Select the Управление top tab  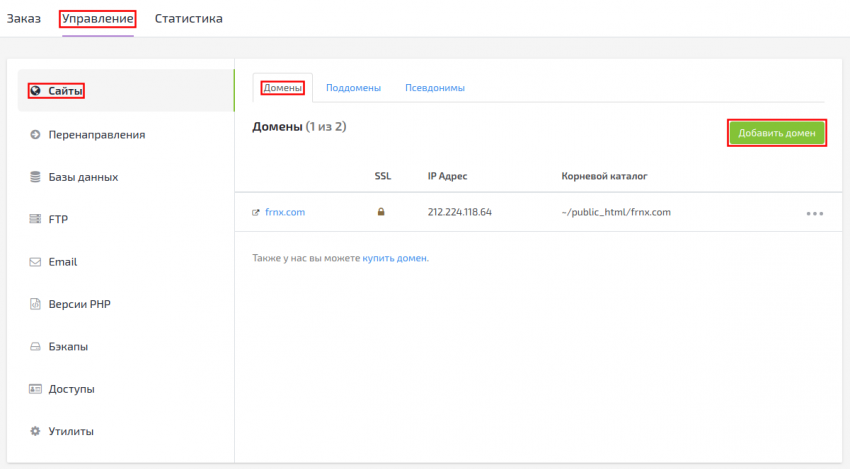[x=97, y=18]
